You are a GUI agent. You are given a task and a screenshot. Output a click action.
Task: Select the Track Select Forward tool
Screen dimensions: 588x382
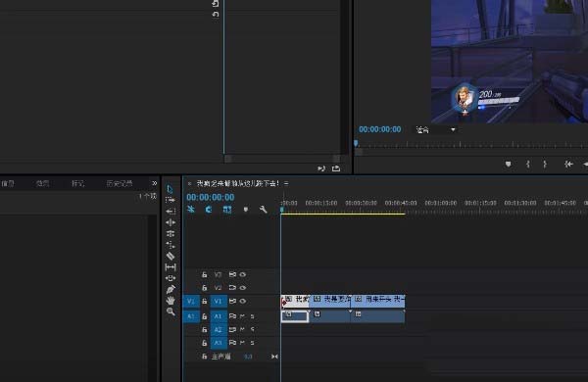(170, 200)
